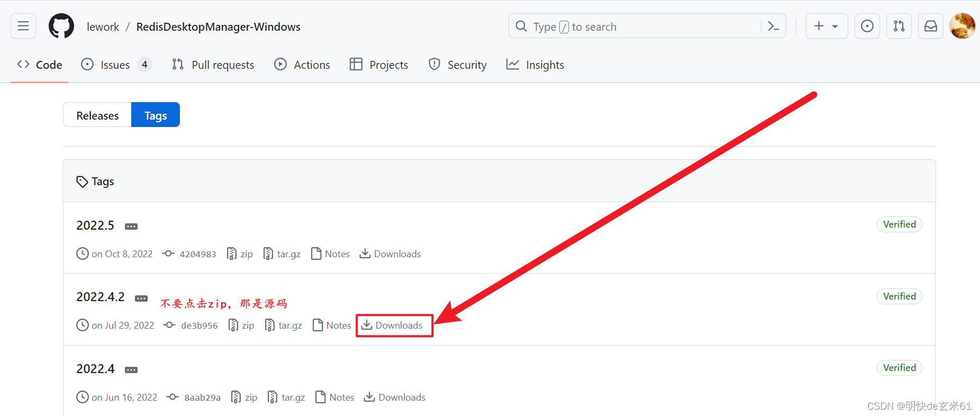Expand the ellipsis details for tag 2022.5

pyautogui.click(x=131, y=227)
